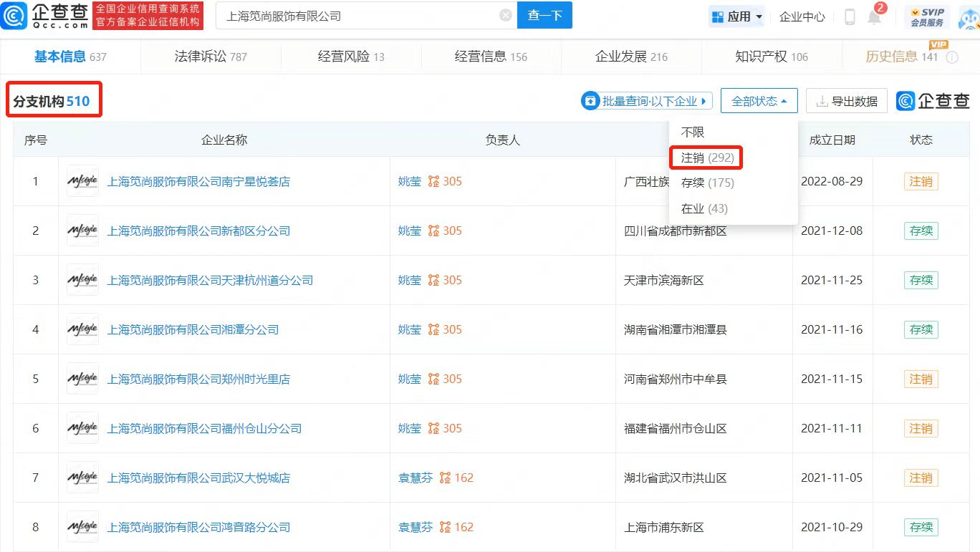This screenshot has height=552, width=980.
Task: Click the user avatar in top right
Action: 969,16
